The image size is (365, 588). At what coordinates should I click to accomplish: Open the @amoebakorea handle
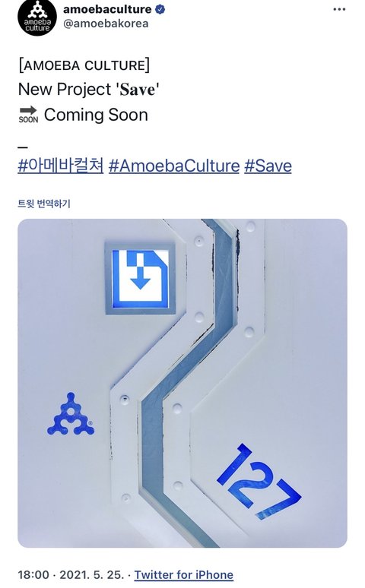click(106, 24)
